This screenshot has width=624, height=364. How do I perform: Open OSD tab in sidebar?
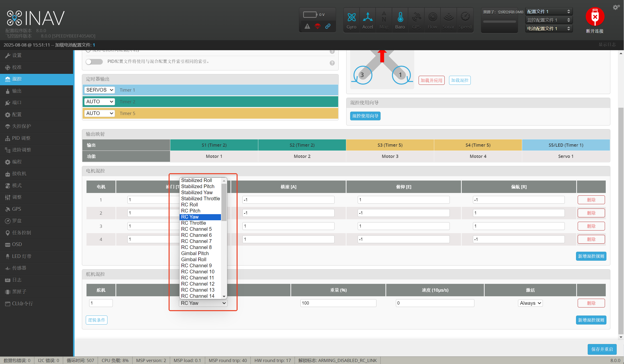[37, 244]
